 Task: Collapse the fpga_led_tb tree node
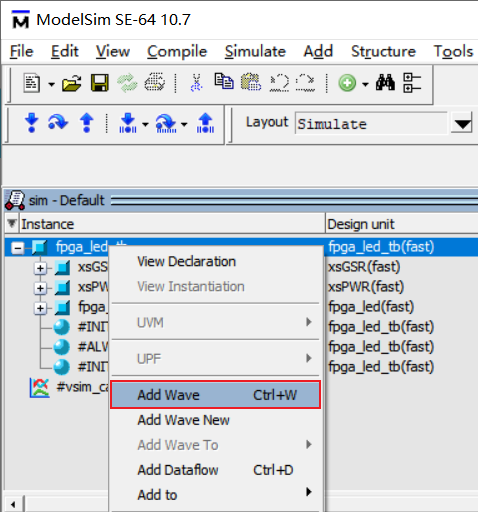point(18,248)
